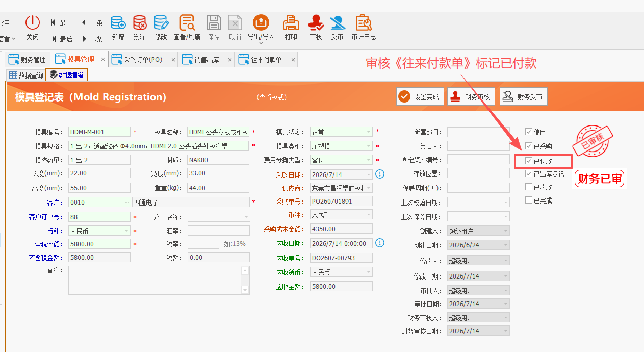Go to first record with 最前
Image resolution: width=644 pixels, height=352 pixels.
tap(62, 23)
